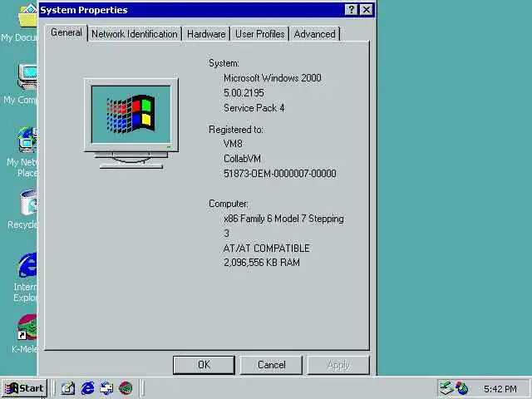This screenshot has width=532, height=399.
Task: Click the colorful system tray icon
Action: coord(462,388)
